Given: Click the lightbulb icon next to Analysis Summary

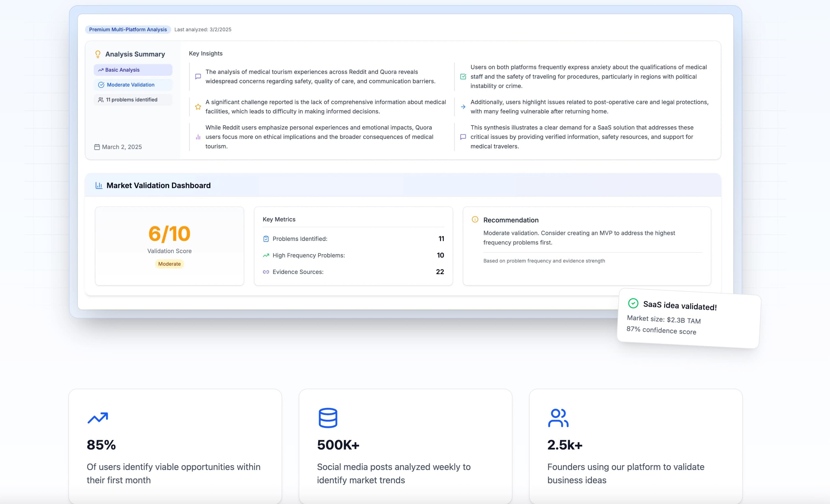Looking at the screenshot, I should pos(98,54).
